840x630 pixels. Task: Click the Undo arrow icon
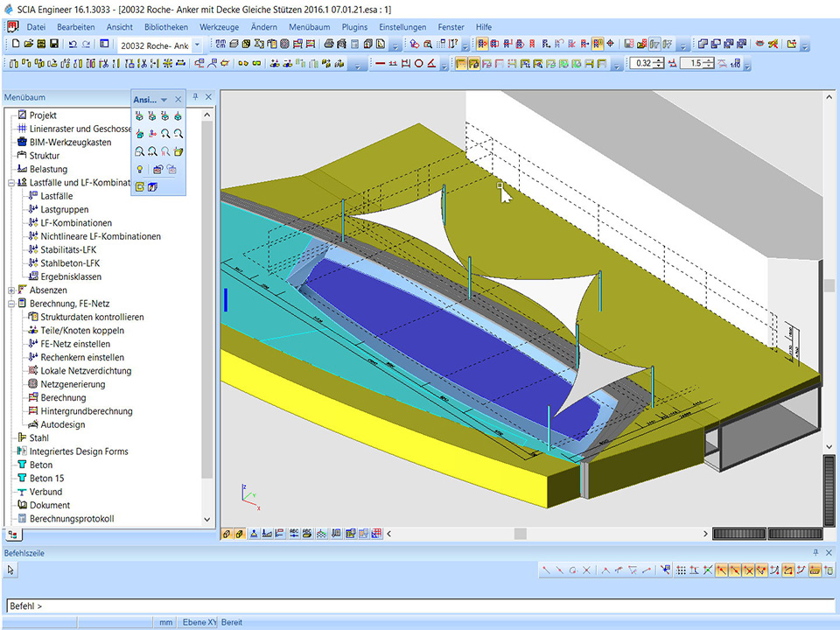click(x=73, y=44)
